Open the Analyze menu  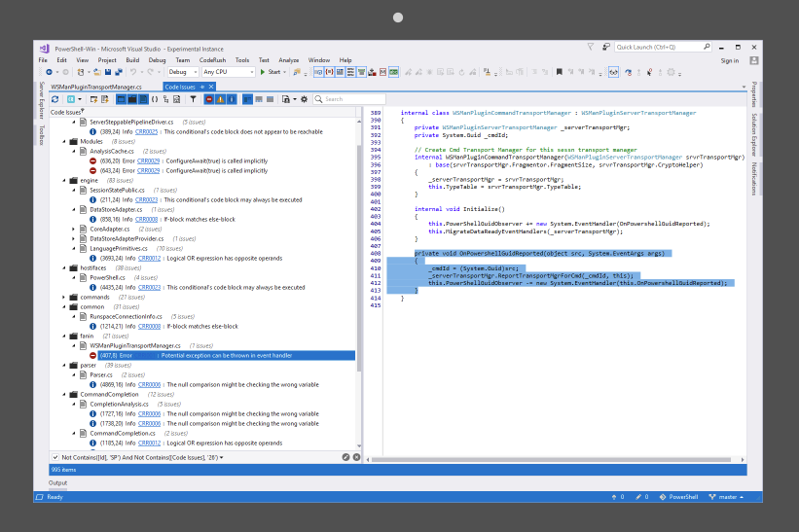coord(288,60)
